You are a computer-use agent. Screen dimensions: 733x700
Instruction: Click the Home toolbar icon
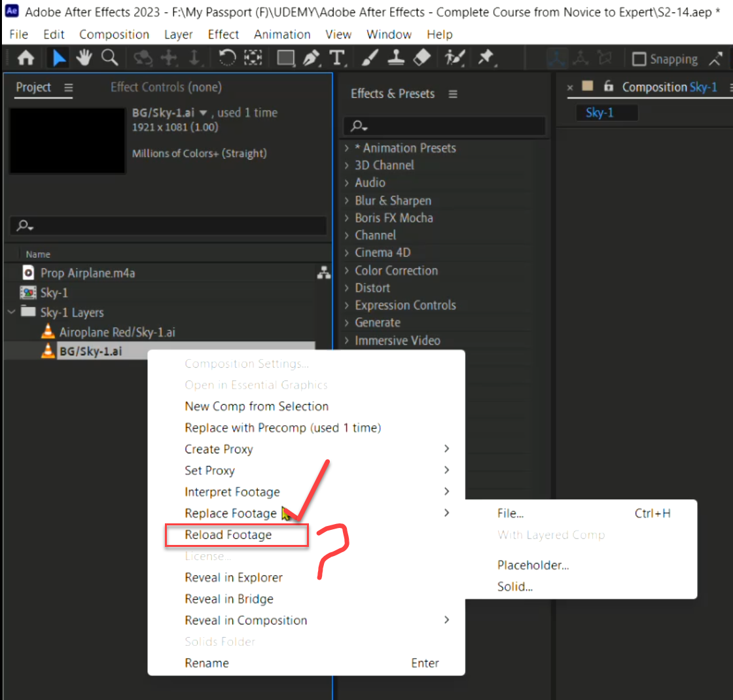click(25, 58)
